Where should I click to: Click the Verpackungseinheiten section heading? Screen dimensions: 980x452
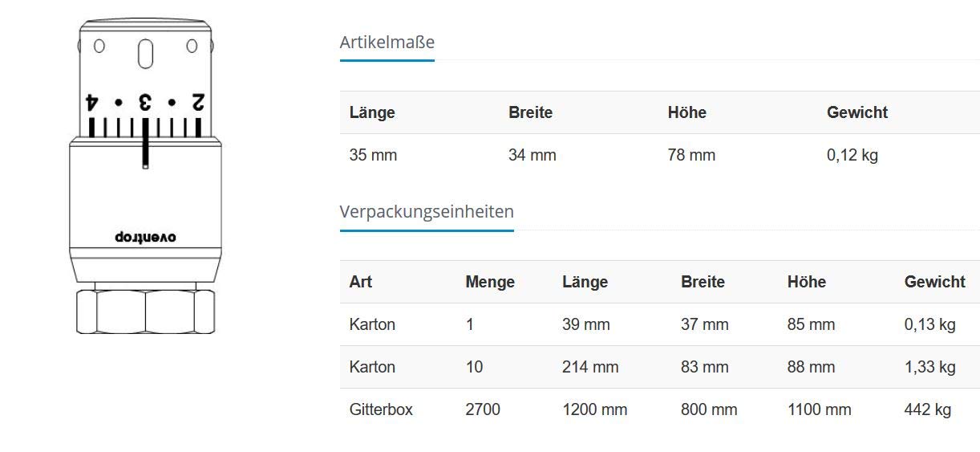(427, 212)
